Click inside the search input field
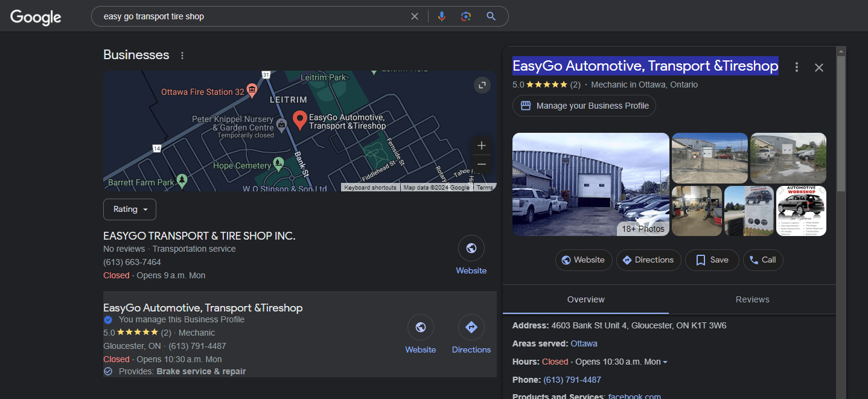This screenshot has width=868, height=399. (x=241, y=16)
